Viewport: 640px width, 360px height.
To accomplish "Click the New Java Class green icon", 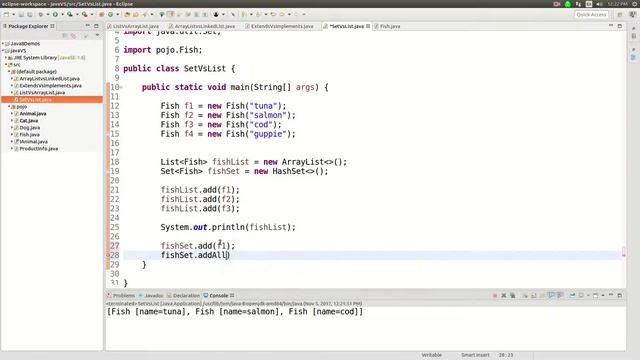I will (110, 14).
